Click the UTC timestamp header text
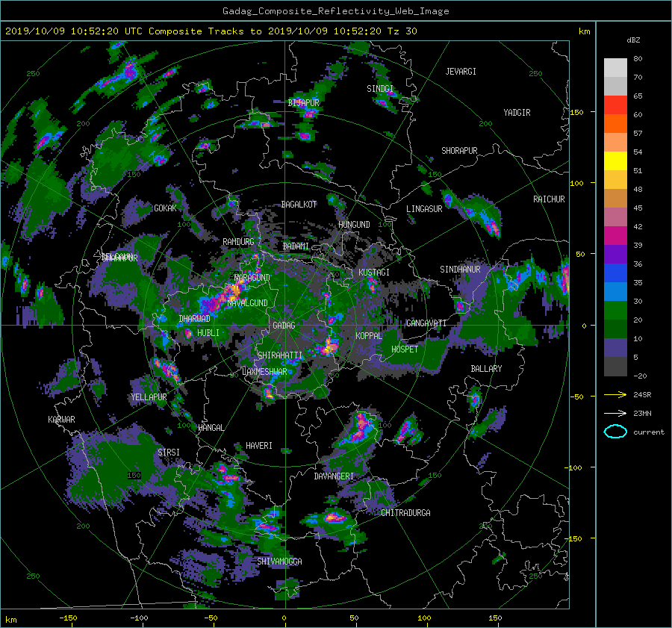This screenshot has width=672, height=628. click(x=211, y=31)
